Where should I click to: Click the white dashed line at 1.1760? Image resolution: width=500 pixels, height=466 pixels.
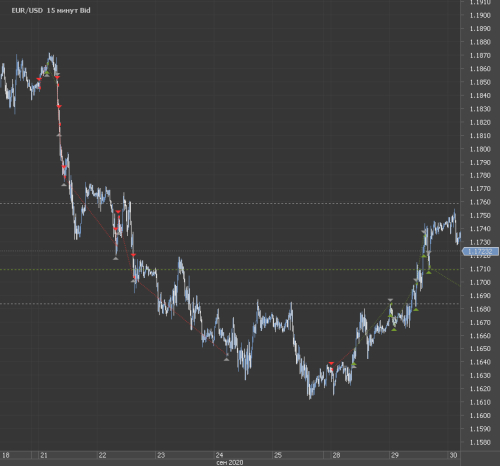click(230, 203)
